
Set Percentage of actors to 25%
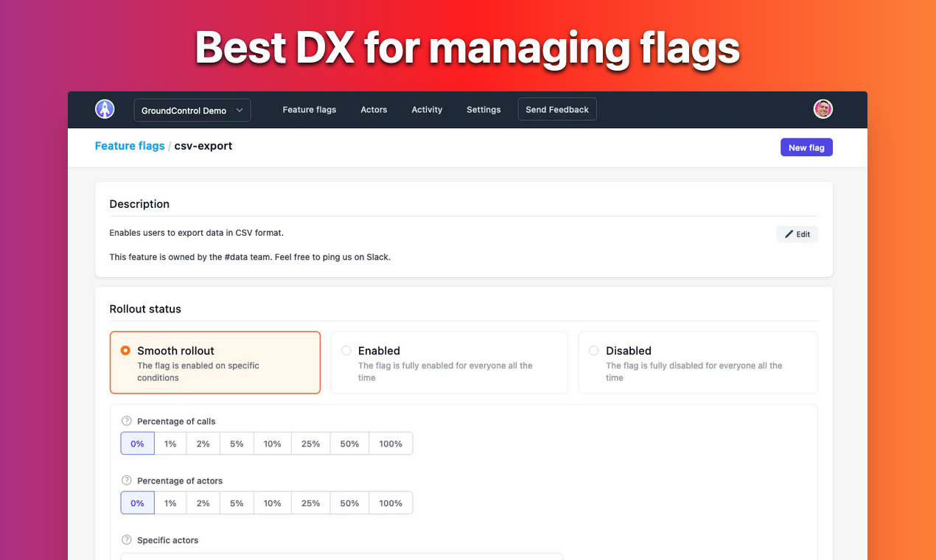click(311, 503)
